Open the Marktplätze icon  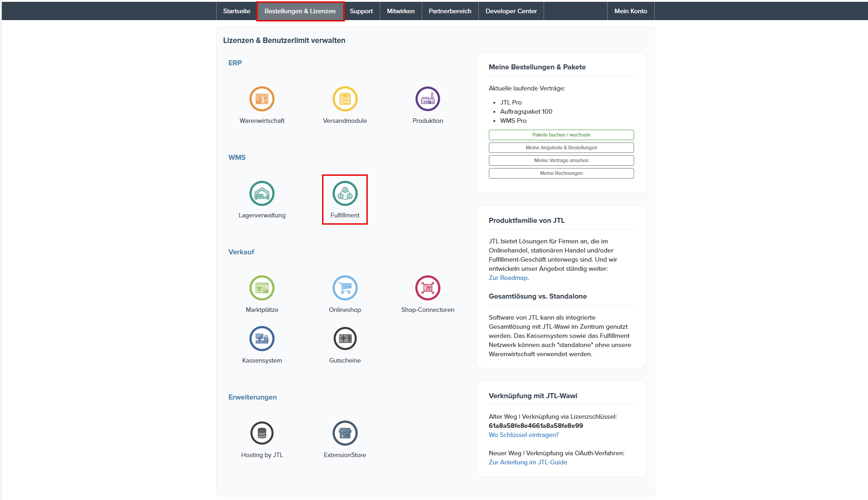pyautogui.click(x=262, y=288)
